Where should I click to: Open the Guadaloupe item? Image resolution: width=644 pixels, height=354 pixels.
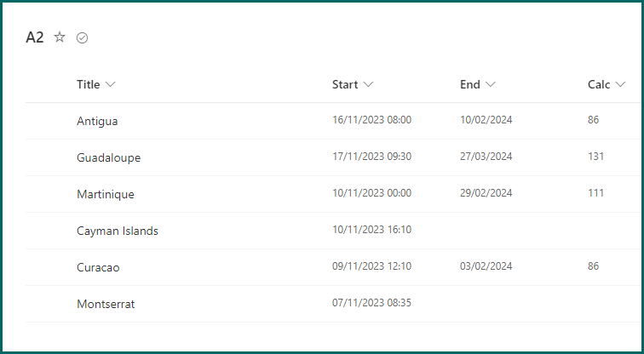point(108,157)
